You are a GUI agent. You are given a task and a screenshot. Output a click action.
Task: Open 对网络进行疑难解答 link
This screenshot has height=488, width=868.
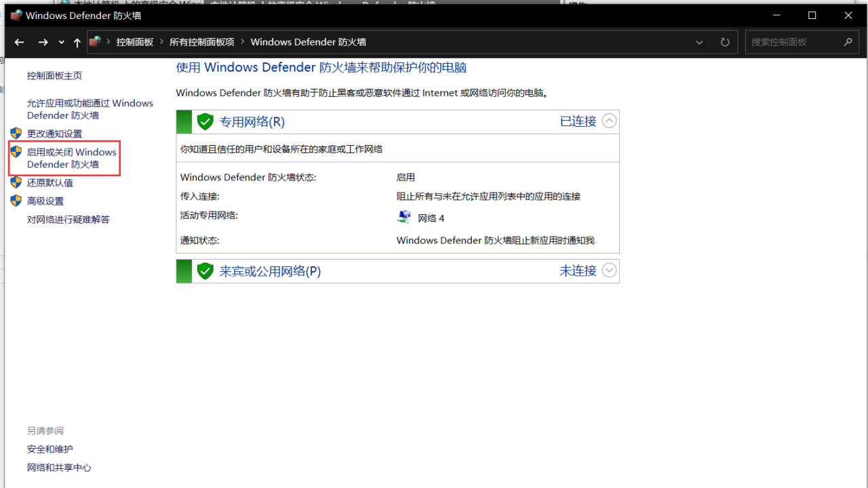68,219
